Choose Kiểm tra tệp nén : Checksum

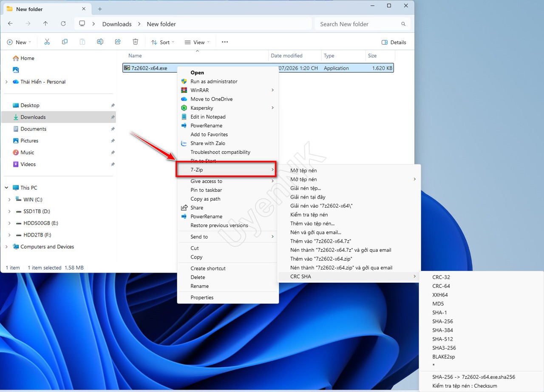[465, 386]
